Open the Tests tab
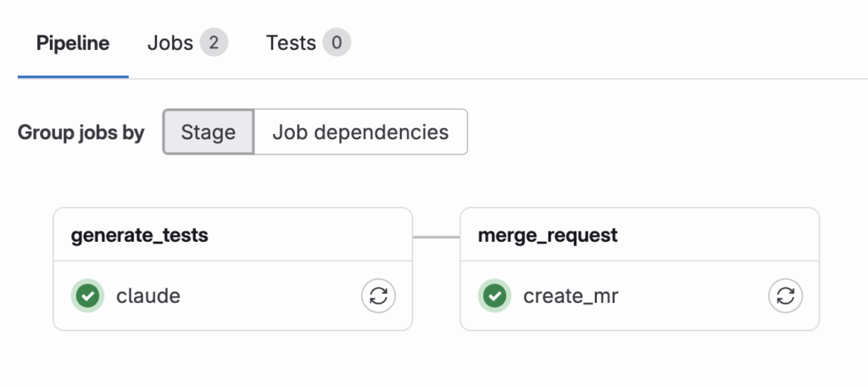The height and width of the screenshot is (387, 868). tap(291, 43)
